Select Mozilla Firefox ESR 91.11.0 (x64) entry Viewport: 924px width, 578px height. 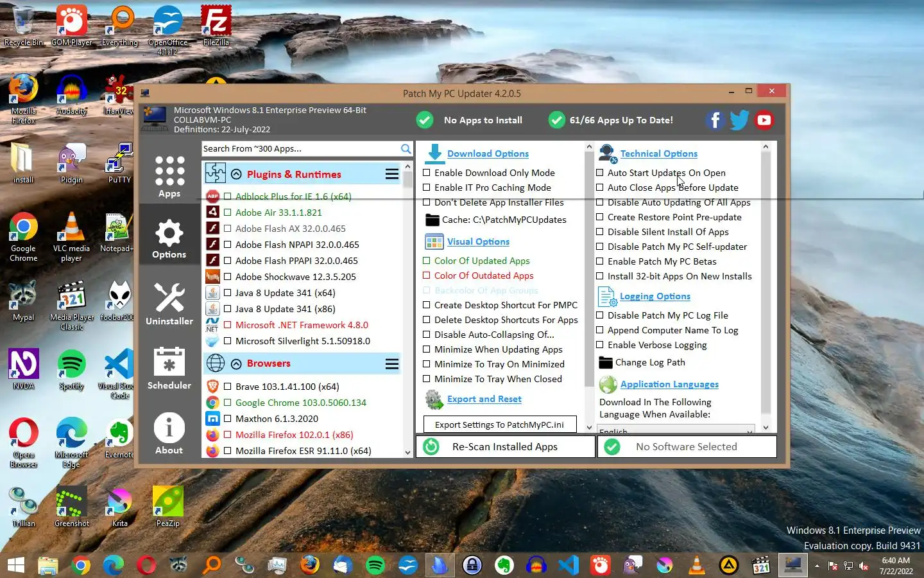(304, 451)
